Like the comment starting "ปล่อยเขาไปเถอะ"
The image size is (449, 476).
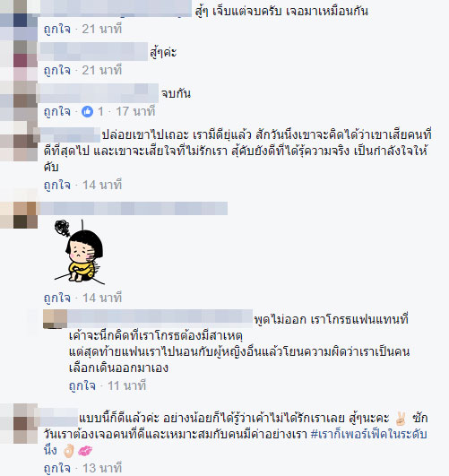tap(57, 185)
